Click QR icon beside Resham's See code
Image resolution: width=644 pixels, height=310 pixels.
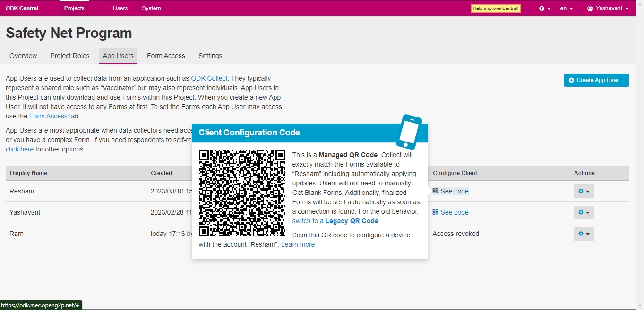[x=435, y=191]
